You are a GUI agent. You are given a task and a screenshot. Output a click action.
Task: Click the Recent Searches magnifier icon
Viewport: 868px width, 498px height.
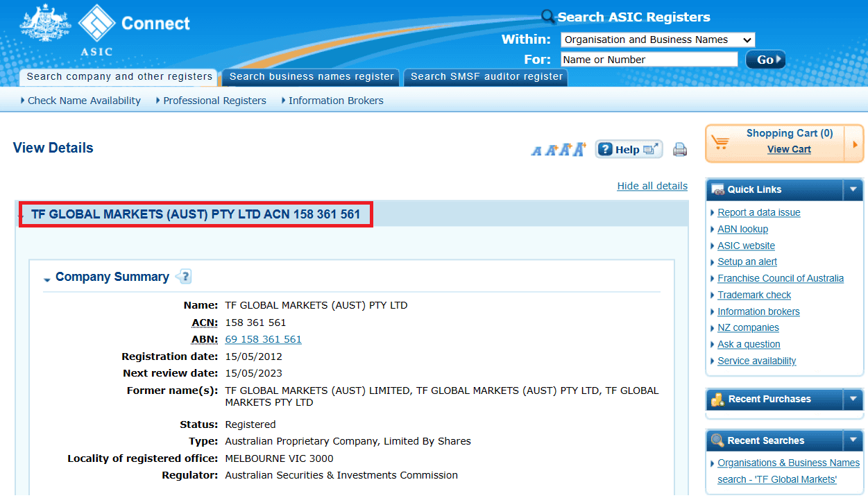[x=718, y=440]
